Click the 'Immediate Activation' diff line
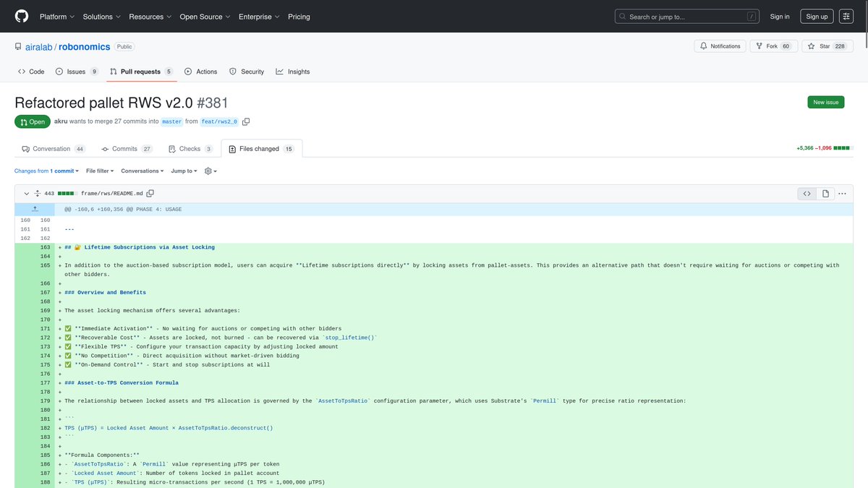The height and width of the screenshot is (488, 868). click(x=454, y=329)
